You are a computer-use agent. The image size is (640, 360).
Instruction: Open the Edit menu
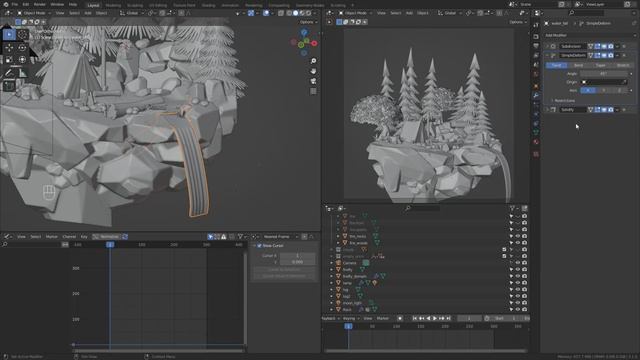point(26,4)
